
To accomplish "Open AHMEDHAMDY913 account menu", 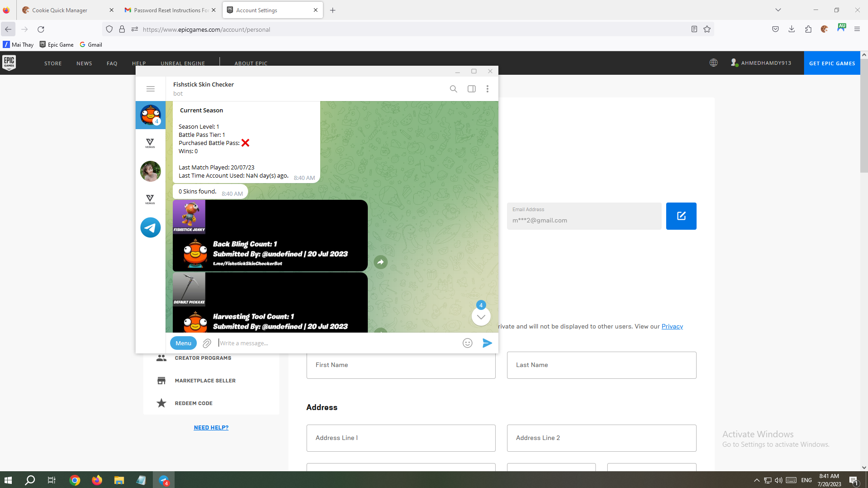I will (x=761, y=63).
